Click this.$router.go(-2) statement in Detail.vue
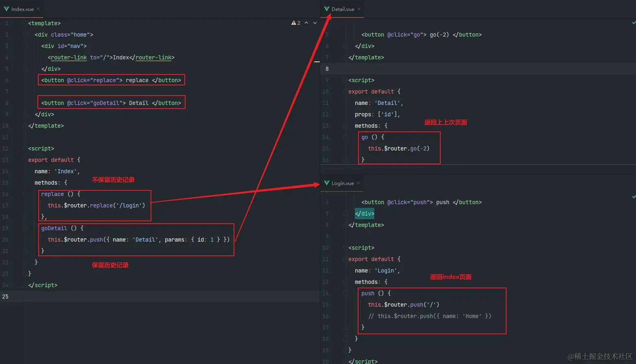This screenshot has width=636, height=364. [399, 148]
